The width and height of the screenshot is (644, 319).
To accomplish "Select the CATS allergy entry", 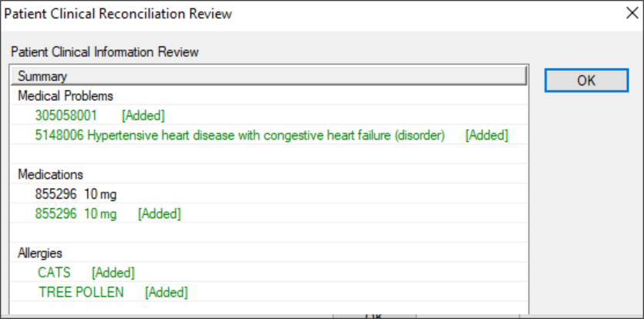I will click(x=54, y=273).
